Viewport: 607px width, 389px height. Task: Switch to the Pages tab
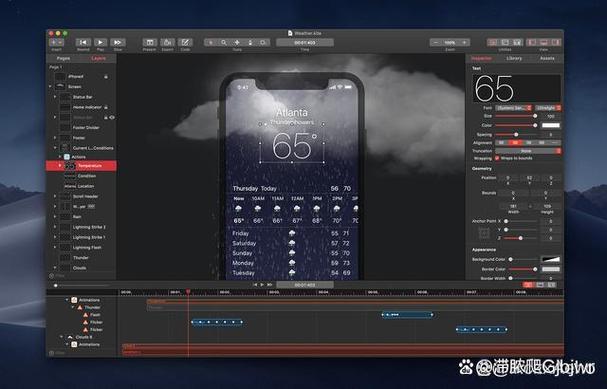pos(63,58)
